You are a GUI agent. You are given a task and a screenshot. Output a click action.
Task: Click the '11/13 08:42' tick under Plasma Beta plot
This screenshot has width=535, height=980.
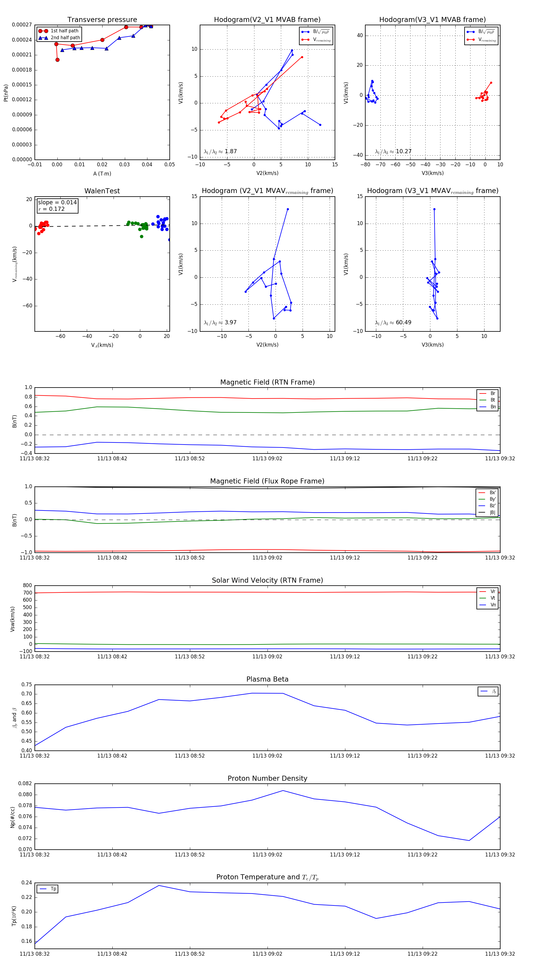pyautogui.click(x=112, y=755)
